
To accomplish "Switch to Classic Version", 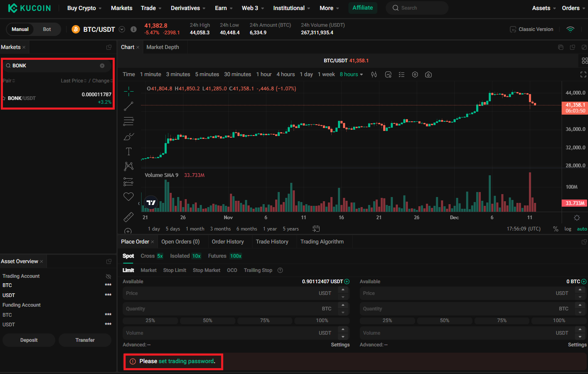I will (x=531, y=29).
